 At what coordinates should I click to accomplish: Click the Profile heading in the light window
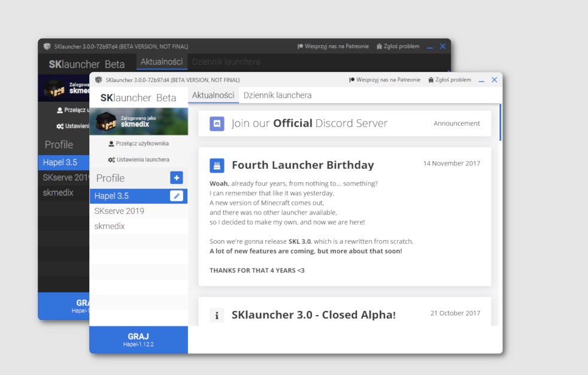pos(110,178)
